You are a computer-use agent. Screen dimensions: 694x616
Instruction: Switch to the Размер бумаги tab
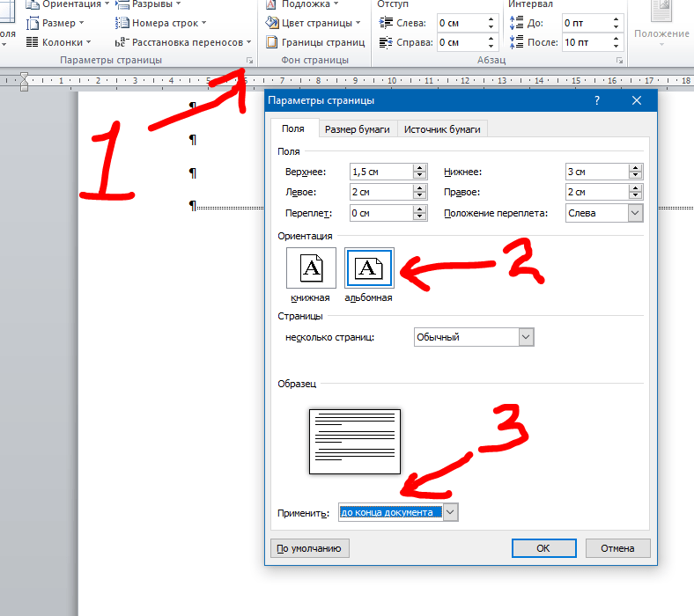[x=357, y=129]
